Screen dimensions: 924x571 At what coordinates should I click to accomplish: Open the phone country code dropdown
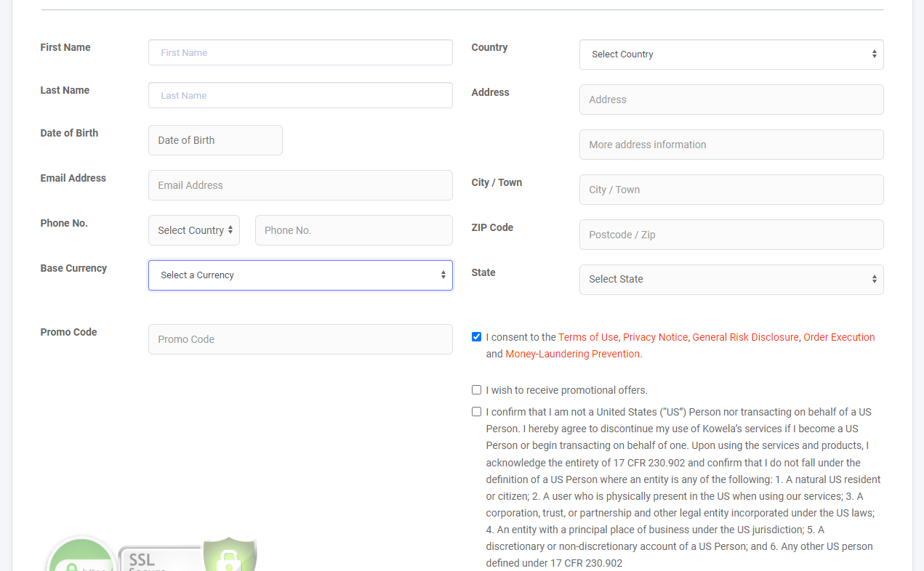[x=194, y=230]
